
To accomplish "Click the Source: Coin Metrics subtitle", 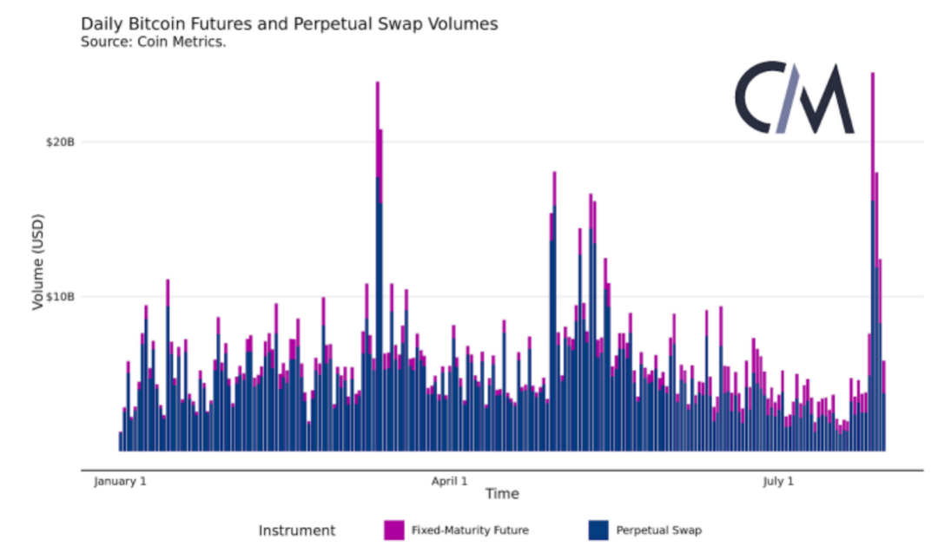I will click(x=153, y=42).
